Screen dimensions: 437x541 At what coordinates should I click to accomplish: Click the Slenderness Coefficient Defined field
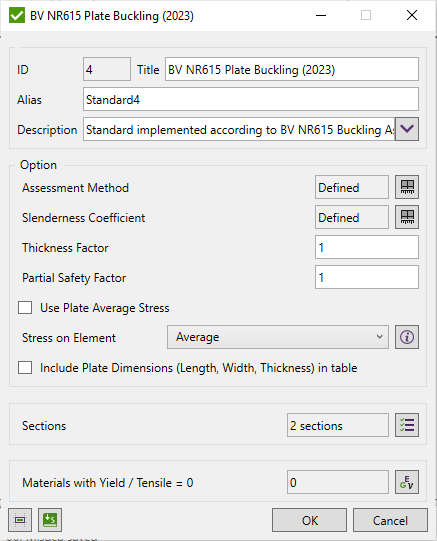click(x=352, y=217)
